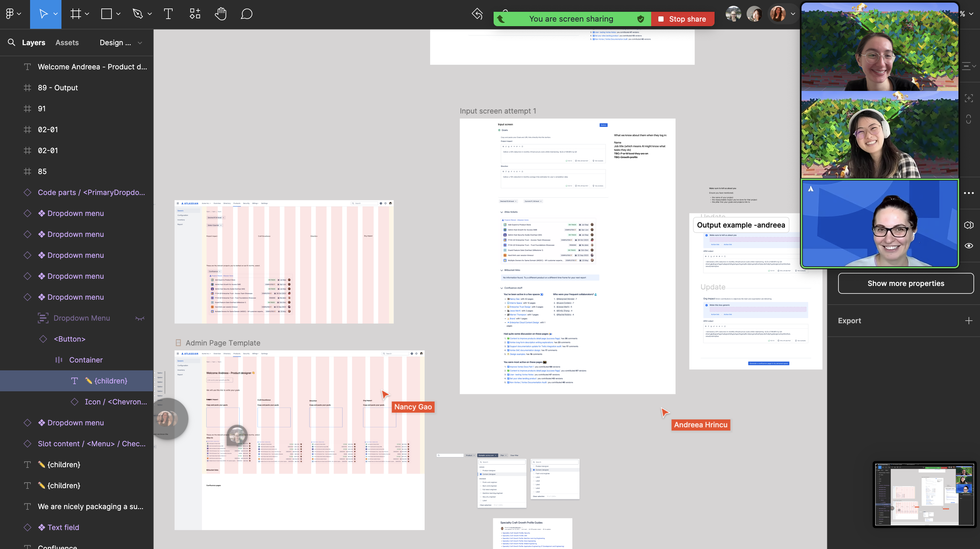Select the Hand tool

[220, 14]
